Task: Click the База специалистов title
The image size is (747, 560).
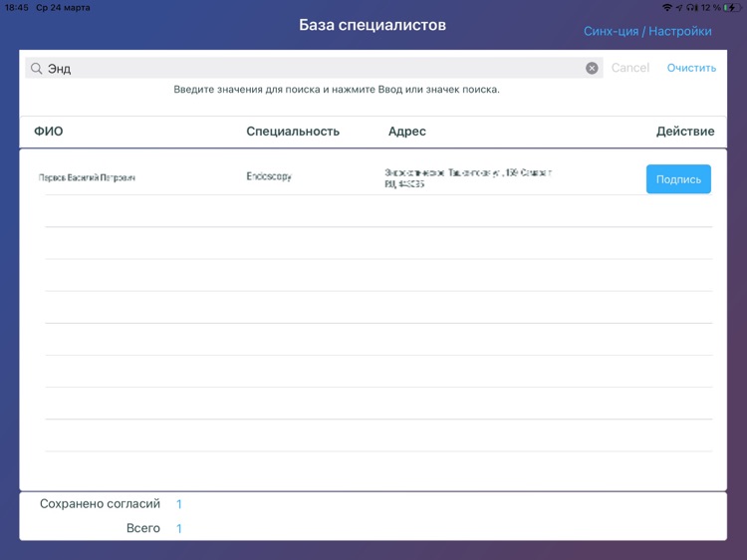Action: pos(373,25)
